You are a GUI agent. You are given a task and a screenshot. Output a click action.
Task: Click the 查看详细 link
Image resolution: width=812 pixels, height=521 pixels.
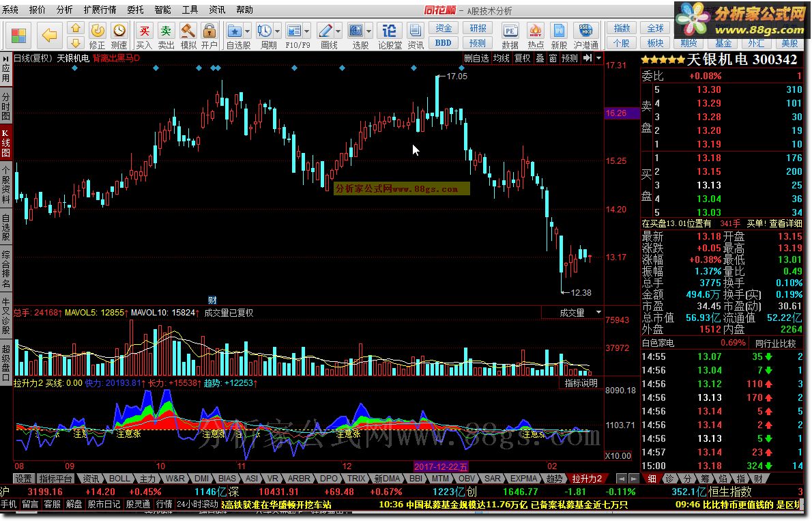pyautogui.click(x=785, y=223)
